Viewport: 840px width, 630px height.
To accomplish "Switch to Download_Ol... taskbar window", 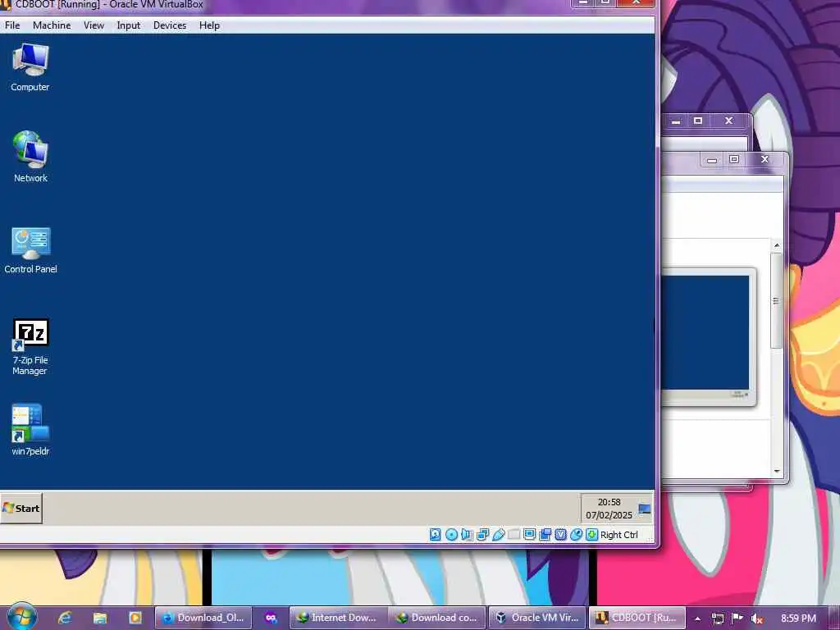I will click(203, 618).
